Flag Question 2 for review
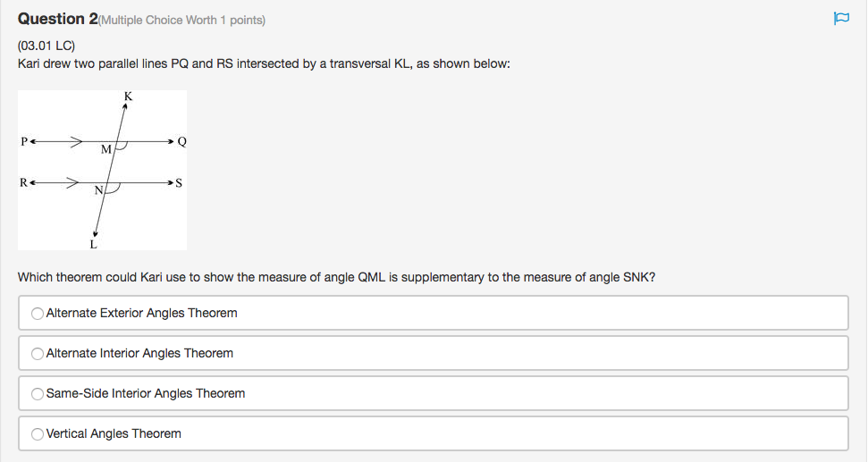Image resolution: width=868 pixels, height=462 pixels. (x=841, y=19)
